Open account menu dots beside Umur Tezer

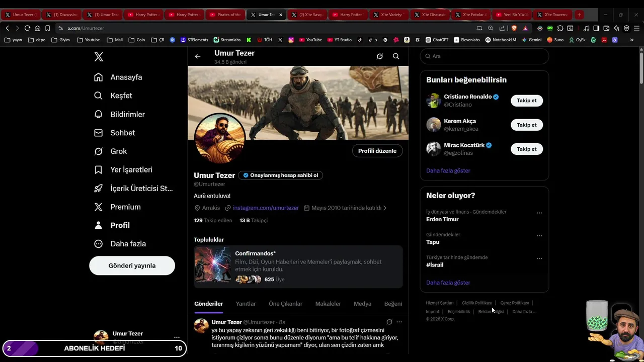tap(177, 337)
